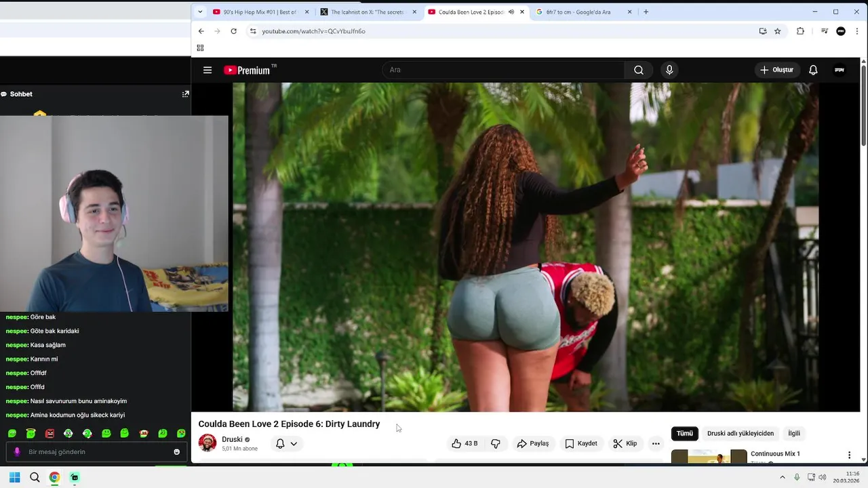The image size is (868, 488).
Task: Click scrollbar down arrow on YouTube page
Action: point(863,460)
